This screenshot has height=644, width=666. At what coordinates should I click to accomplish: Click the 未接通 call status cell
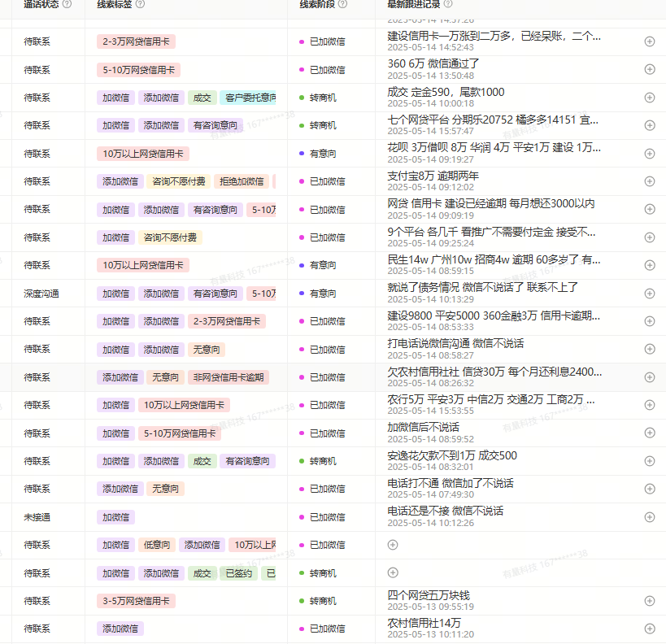[x=37, y=517]
